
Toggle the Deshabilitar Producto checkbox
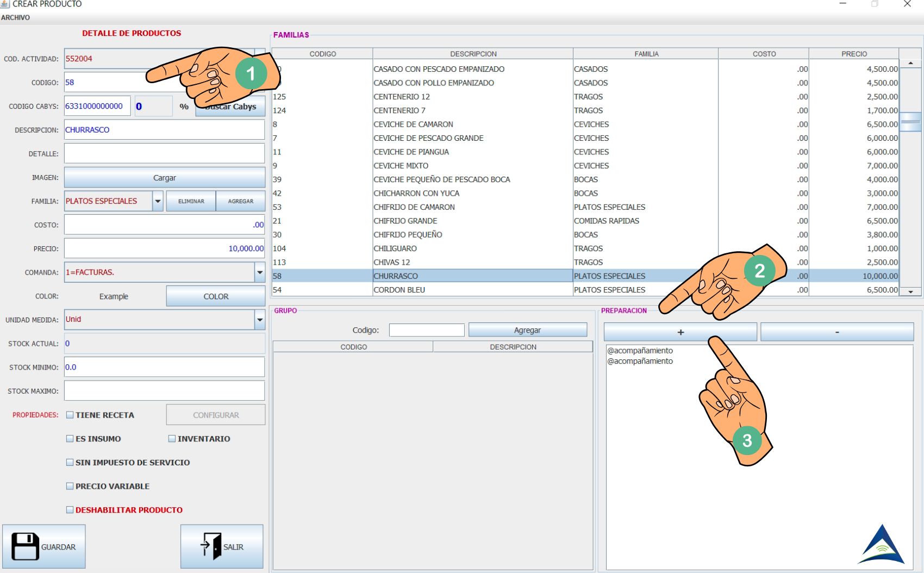70,510
